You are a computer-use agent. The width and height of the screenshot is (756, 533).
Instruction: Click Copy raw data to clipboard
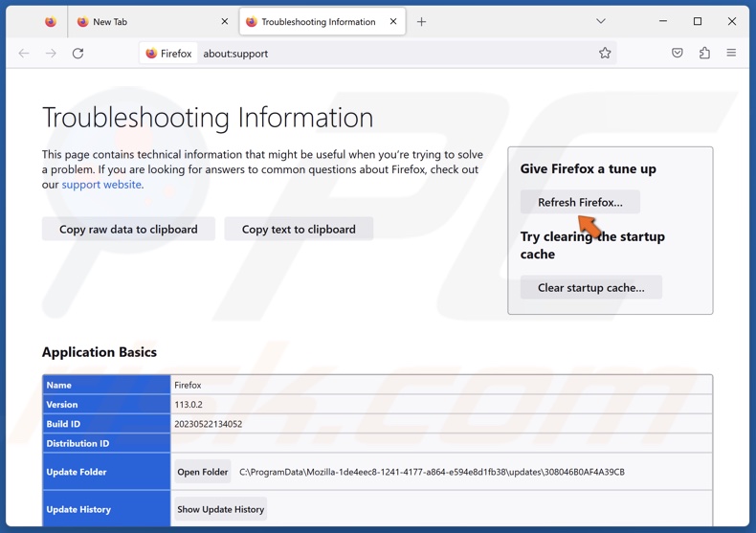tap(128, 230)
